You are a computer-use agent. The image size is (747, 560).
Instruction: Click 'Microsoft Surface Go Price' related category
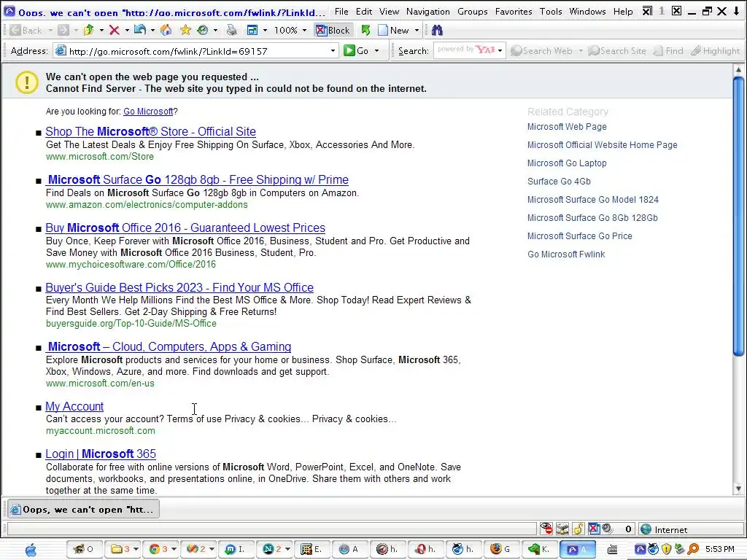point(580,236)
